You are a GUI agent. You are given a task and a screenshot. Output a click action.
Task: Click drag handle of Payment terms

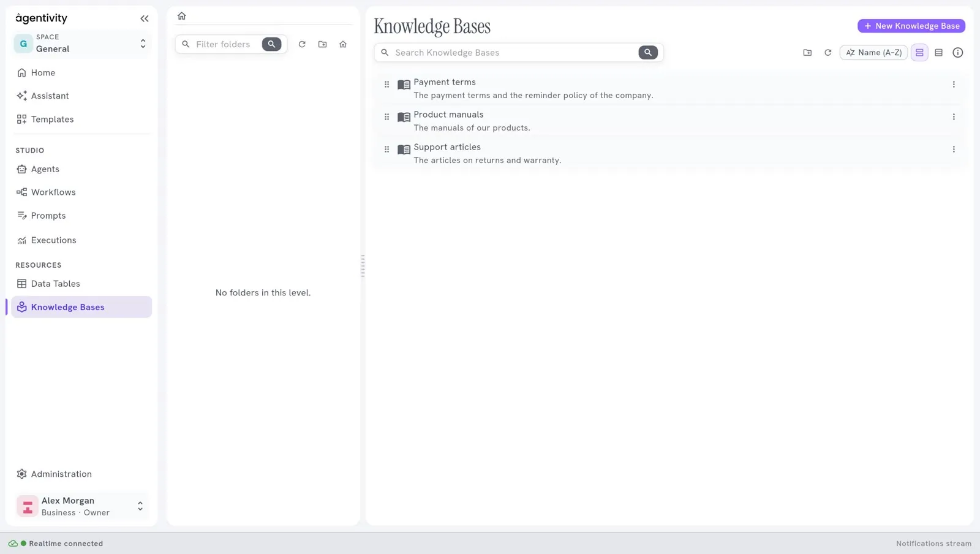(x=386, y=85)
